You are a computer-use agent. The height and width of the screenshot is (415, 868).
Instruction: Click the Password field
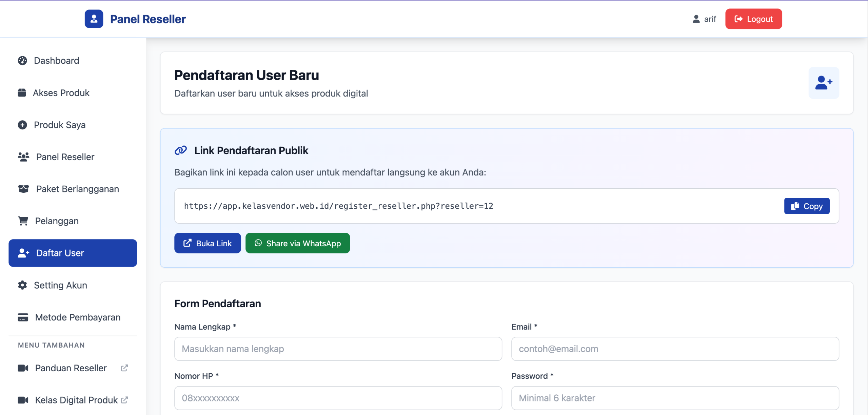point(675,398)
